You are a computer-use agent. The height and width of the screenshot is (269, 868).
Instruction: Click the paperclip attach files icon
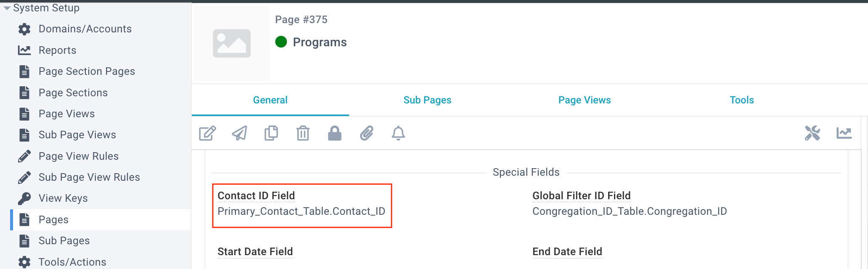[367, 133]
